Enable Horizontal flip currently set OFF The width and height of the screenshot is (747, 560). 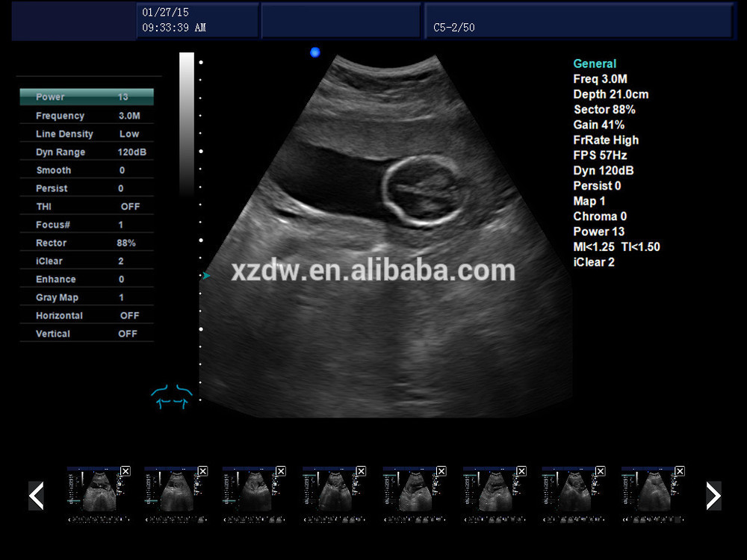click(86, 315)
